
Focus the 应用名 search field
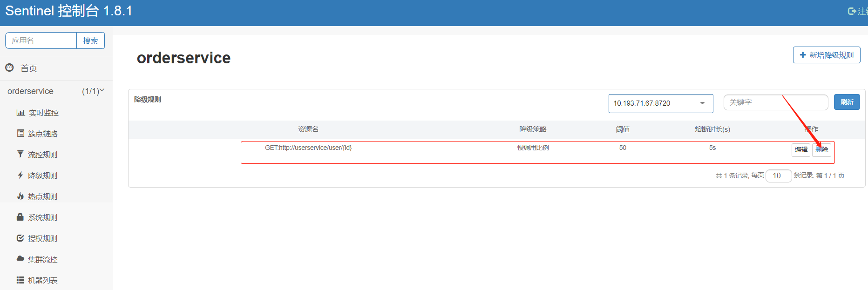41,40
